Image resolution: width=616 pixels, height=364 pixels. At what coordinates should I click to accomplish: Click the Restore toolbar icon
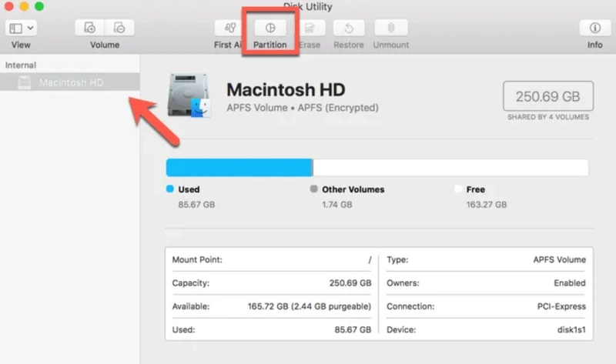click(348, 28)
